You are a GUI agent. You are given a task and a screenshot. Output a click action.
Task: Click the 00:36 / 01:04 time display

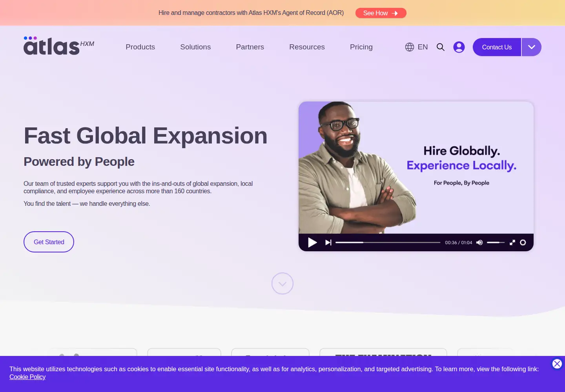click(x=459, y=243)
